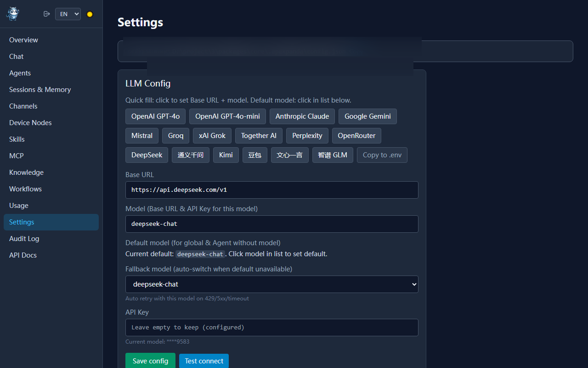Click the 'Auto retry with this model' hint

coord(187,299)
